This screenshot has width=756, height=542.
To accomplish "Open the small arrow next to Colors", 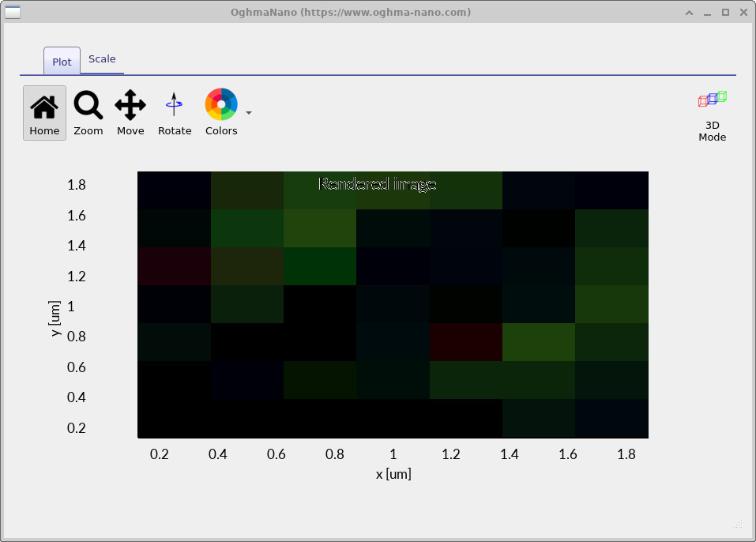I will pos(248,113).
